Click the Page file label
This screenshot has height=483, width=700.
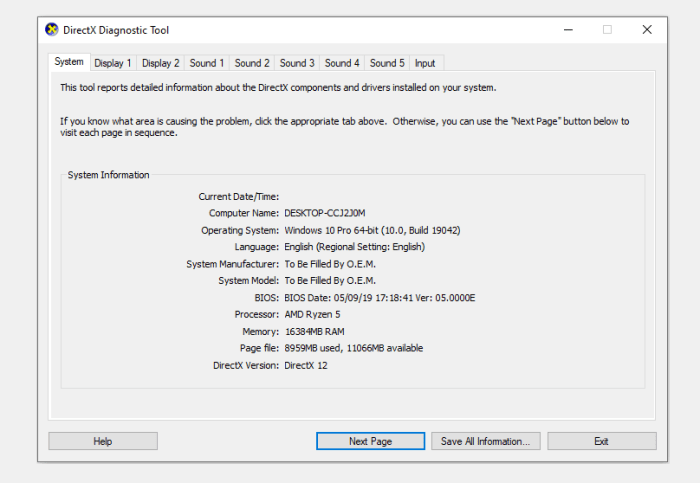259,348
